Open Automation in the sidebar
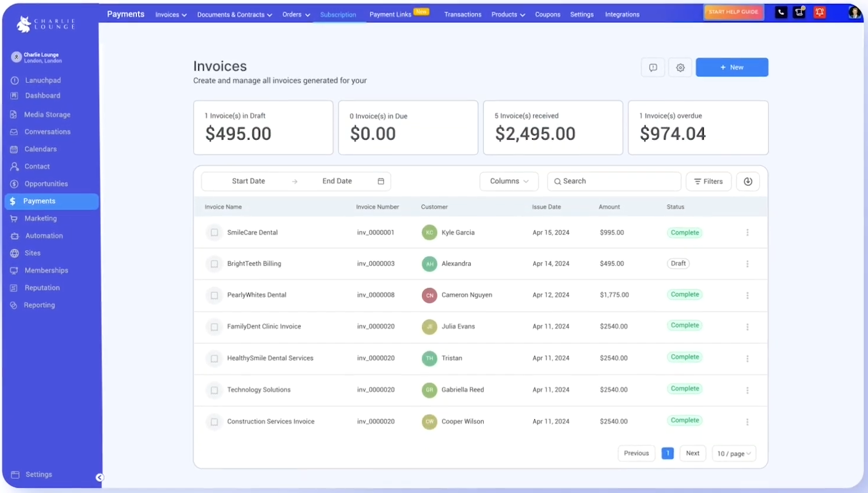 [44, 236]
